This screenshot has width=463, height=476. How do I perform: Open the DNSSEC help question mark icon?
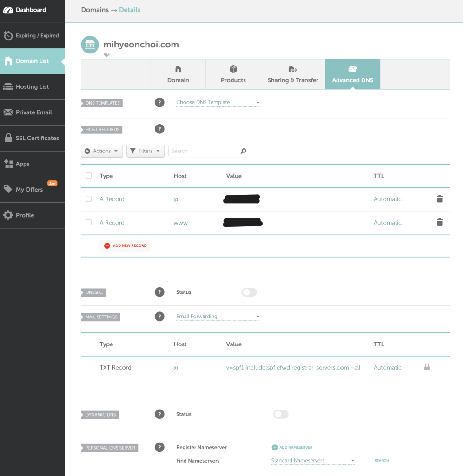(159, 292)
